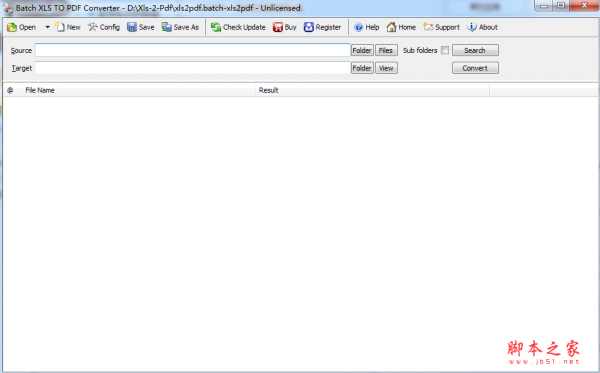The width and height of the screenshot is (600, 373).
Task: Add source files with Files button
Action: pos(386,50)
